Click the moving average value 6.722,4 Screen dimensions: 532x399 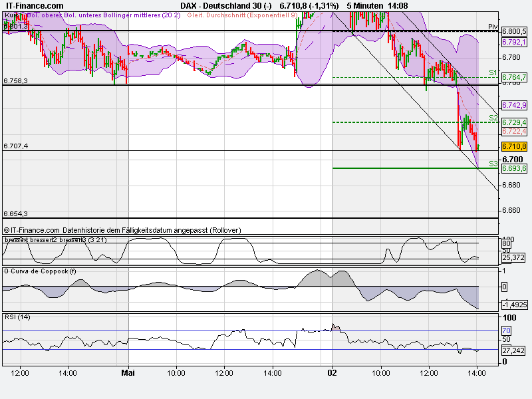point(514,131)
